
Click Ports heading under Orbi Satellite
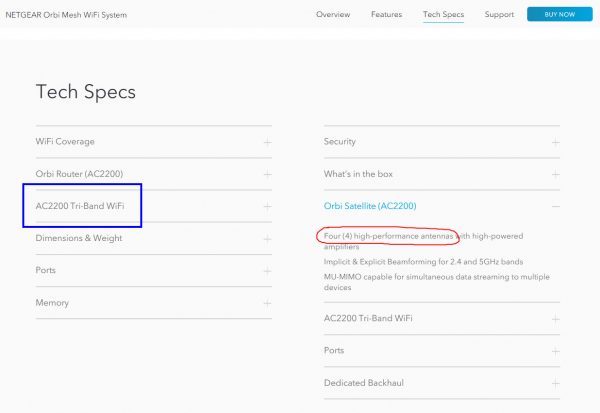coord(334,351)
